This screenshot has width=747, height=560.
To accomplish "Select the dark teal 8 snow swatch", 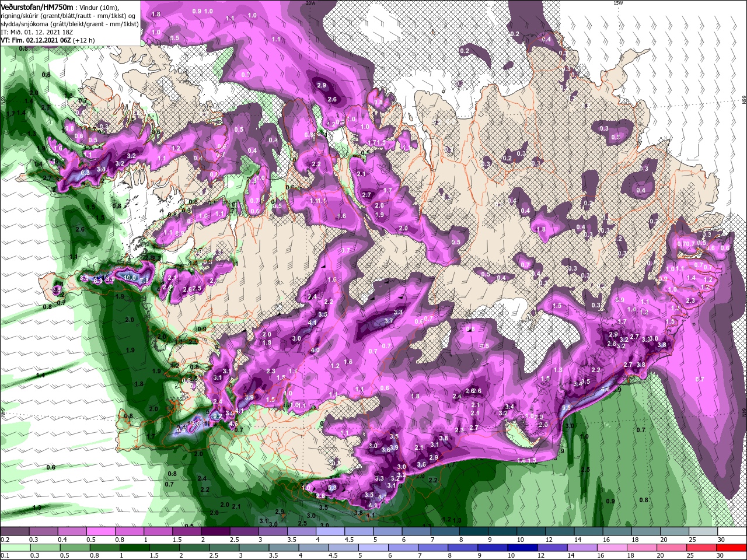I will tap(473, 531).
